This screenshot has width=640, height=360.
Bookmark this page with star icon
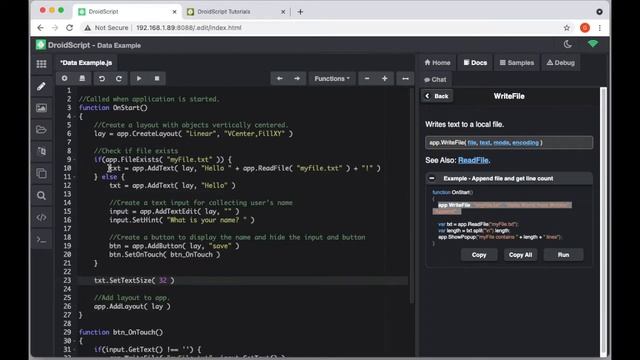pos(567,28)
